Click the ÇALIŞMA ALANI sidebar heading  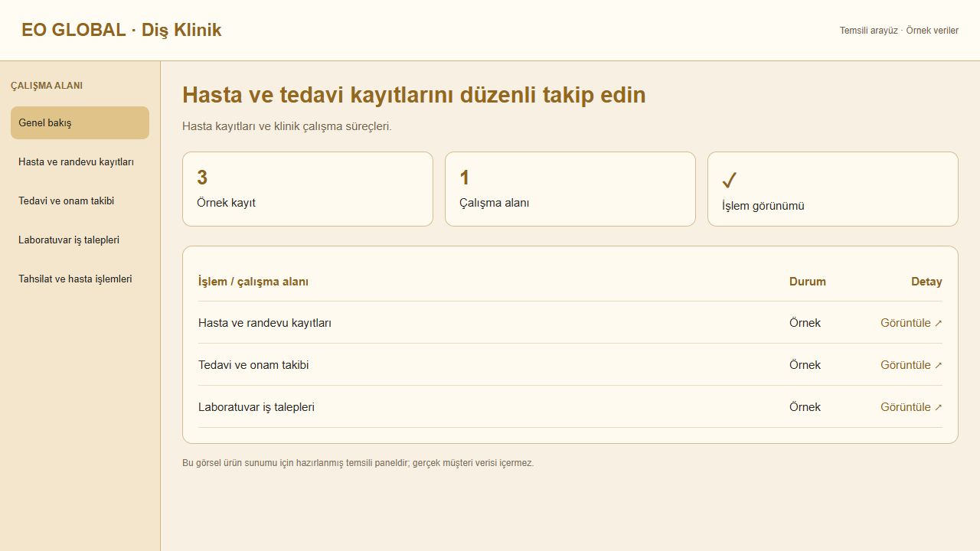[47, 86]
